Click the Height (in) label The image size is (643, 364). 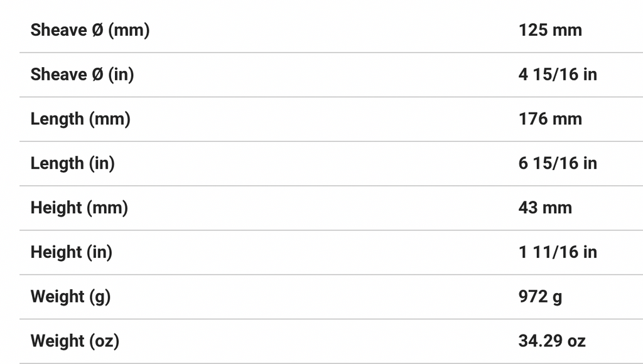72,252
